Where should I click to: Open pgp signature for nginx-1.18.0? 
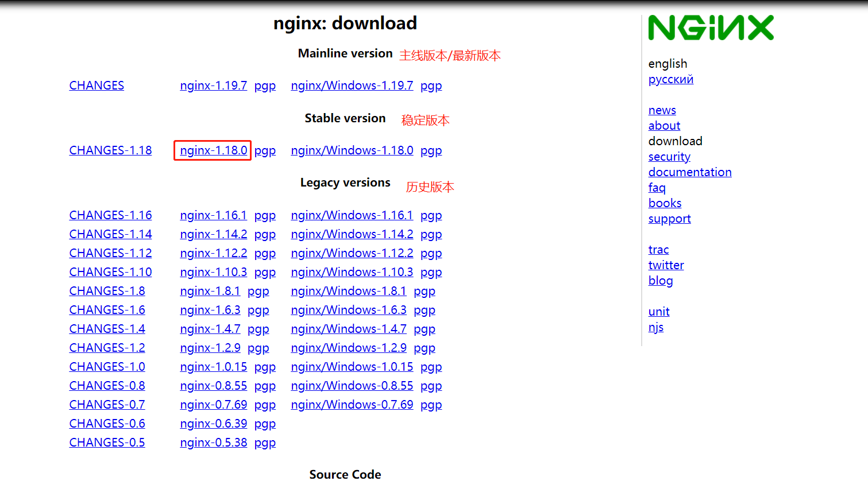pyautogui.click(x=265, y=150)
